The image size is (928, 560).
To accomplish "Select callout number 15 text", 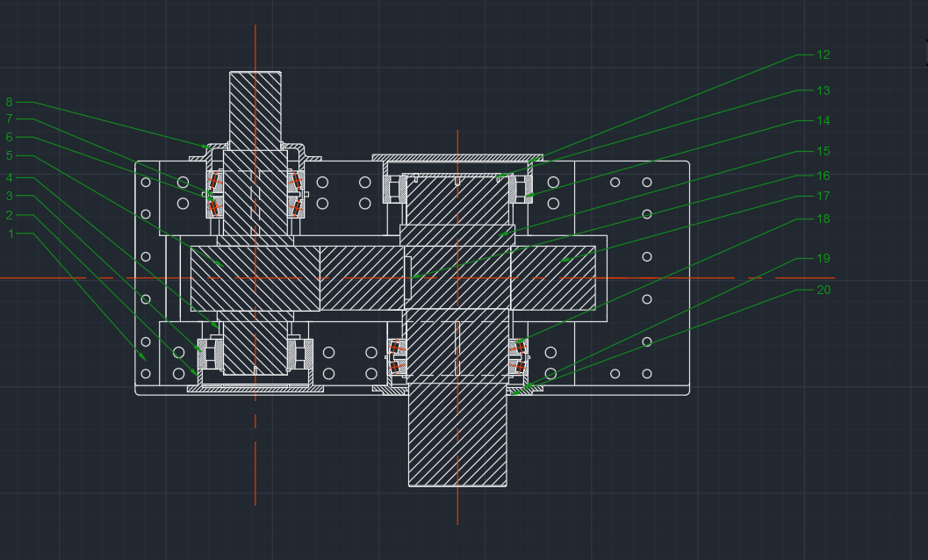I will pos(823,152).
